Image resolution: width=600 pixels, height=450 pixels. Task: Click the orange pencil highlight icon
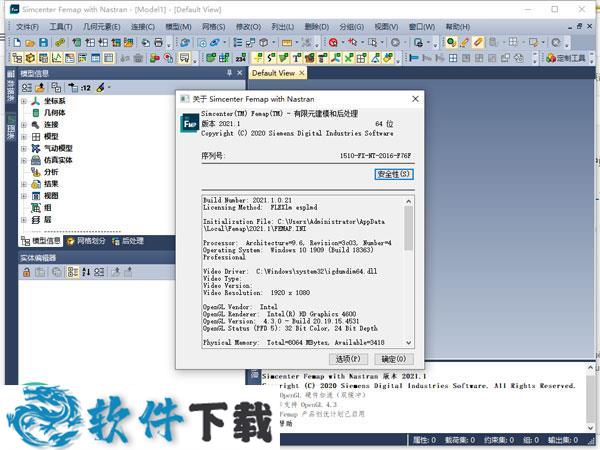[x=465, y=42]
